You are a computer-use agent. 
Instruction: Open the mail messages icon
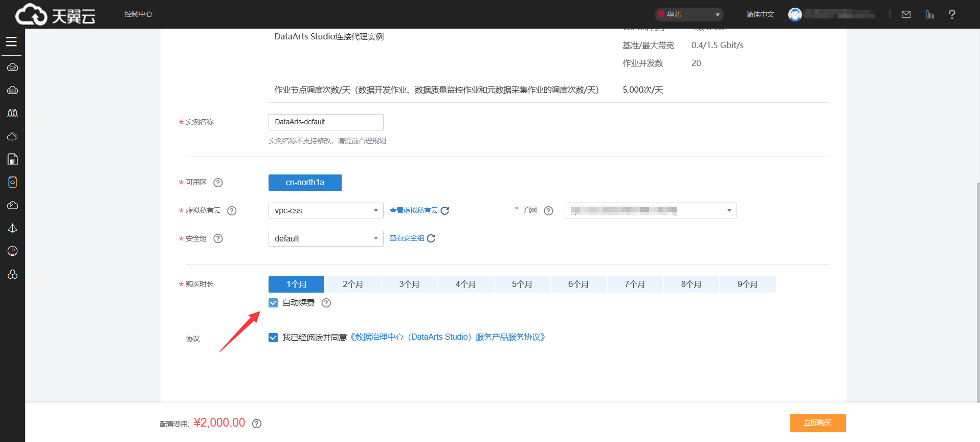pyautogui.click(x=906, y=14)
